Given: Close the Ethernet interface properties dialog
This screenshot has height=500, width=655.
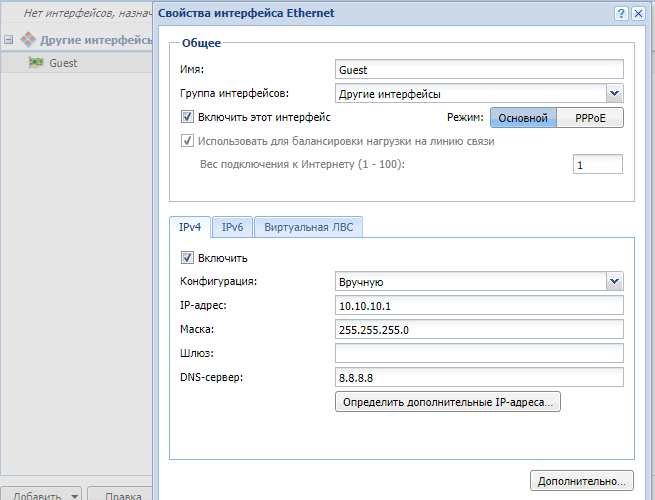Looking at the screenshot, I should click(638, 13).
